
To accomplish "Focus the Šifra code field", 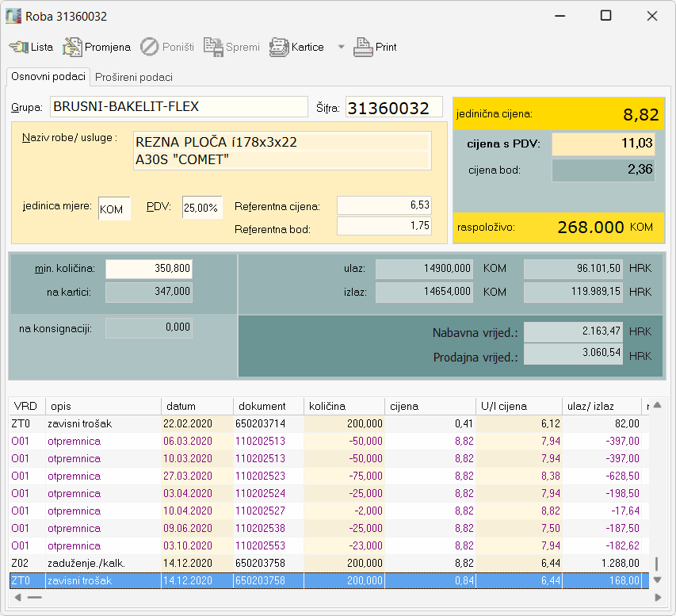I will click(x=393, y=108).
